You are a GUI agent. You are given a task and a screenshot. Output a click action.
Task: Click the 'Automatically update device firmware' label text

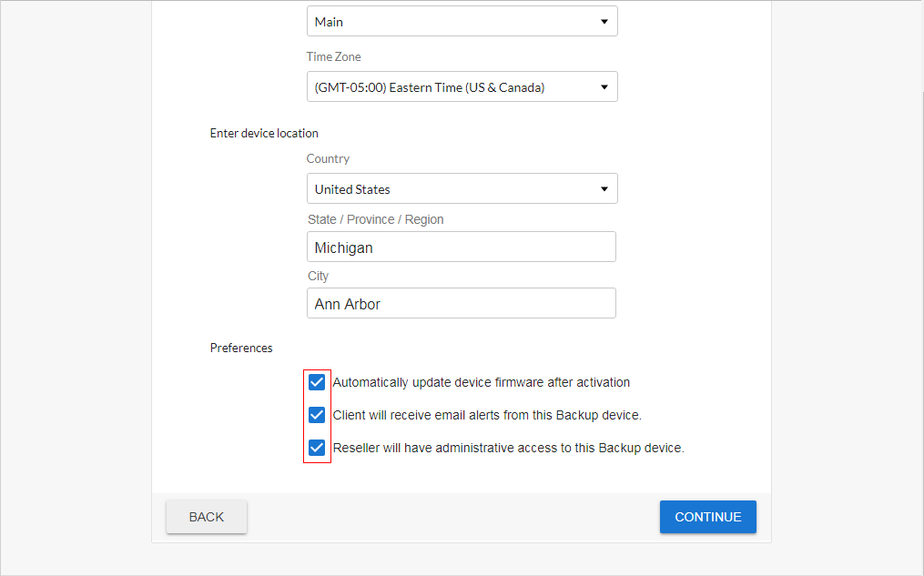[x=482, y=382]
